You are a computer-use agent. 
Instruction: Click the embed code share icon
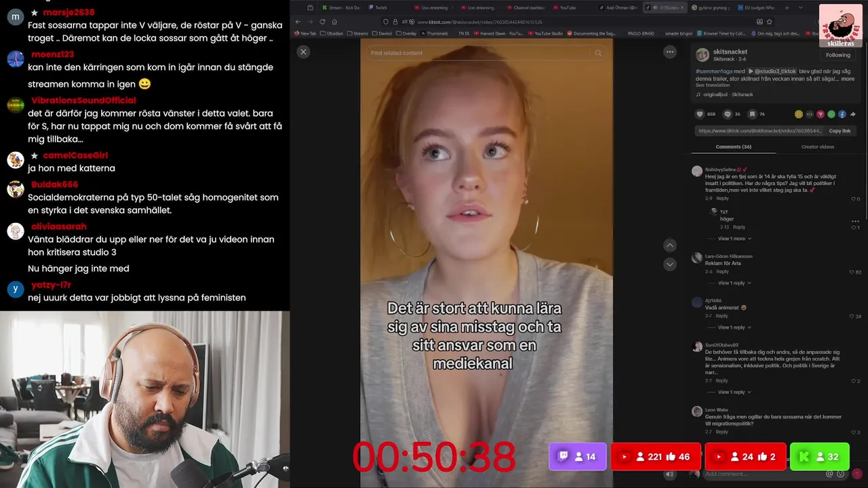click(810, 114)
